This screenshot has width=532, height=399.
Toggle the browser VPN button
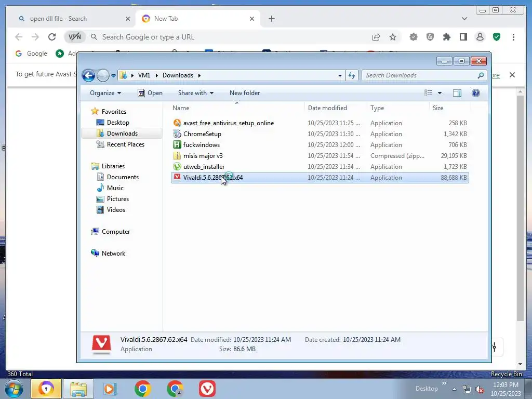point(75,37)
